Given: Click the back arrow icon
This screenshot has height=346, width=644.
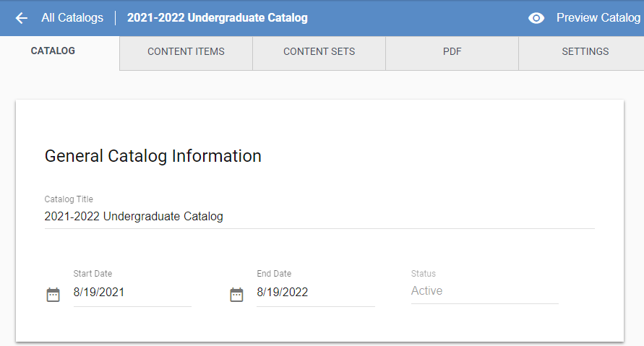Looking at the screenshot, I should (22, 17).
